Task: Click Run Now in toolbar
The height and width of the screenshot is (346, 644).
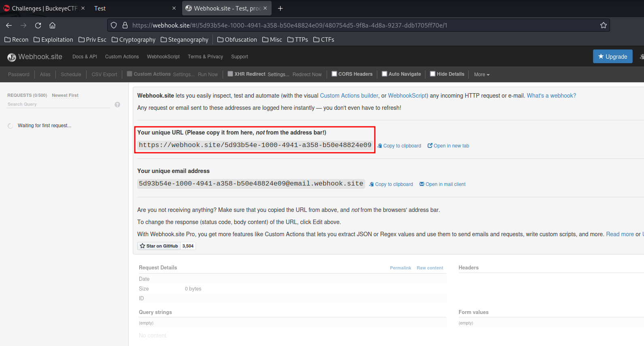Action: [x=208, y=75]
